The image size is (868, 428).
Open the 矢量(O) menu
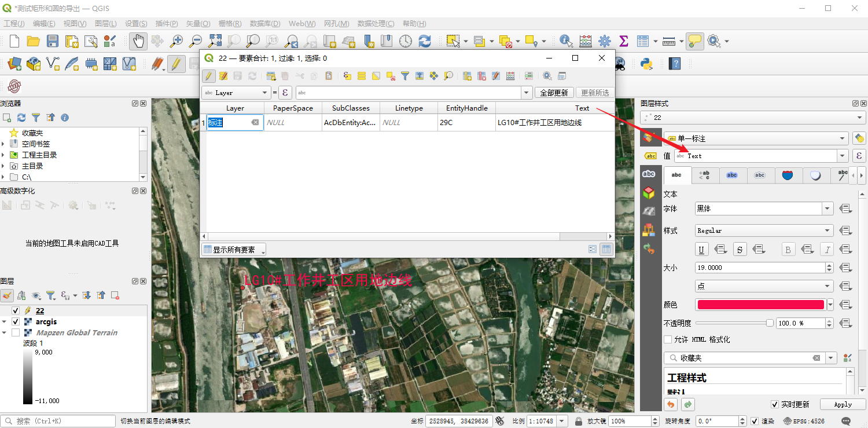click(x=198, y=23)
